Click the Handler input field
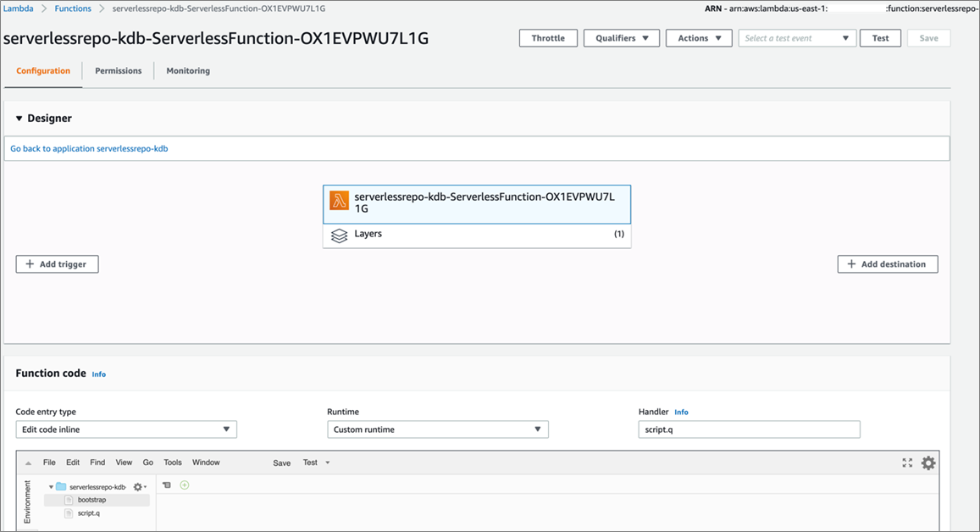Screen dimensions: 980x532 tap(750, 429)
